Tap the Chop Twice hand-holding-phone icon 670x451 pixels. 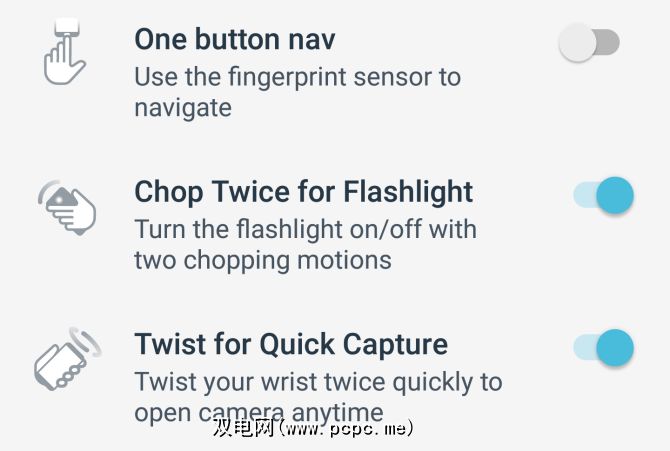(x=68, y=207)
